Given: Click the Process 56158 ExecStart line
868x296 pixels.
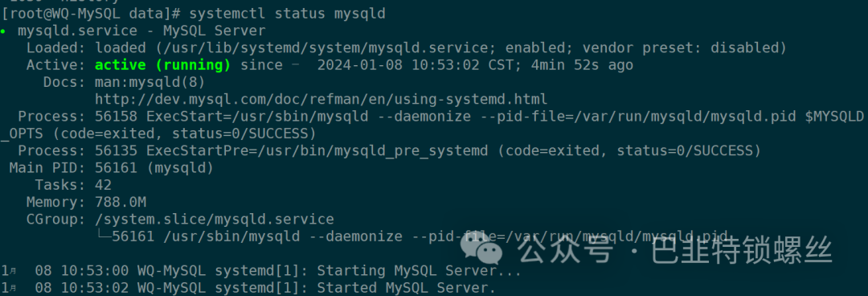Looking at the screenshot, I should (434, 125).
